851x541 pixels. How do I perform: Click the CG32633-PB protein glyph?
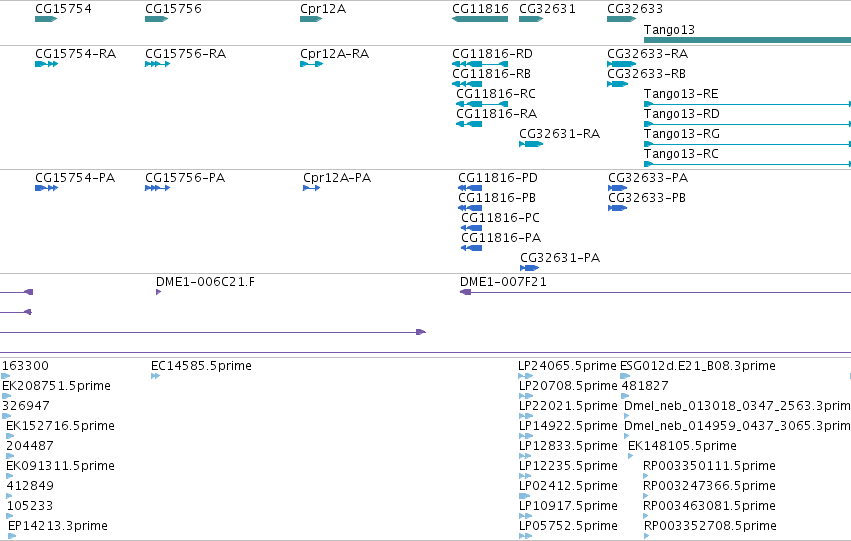pyautogui.click(x=618, y=208)
